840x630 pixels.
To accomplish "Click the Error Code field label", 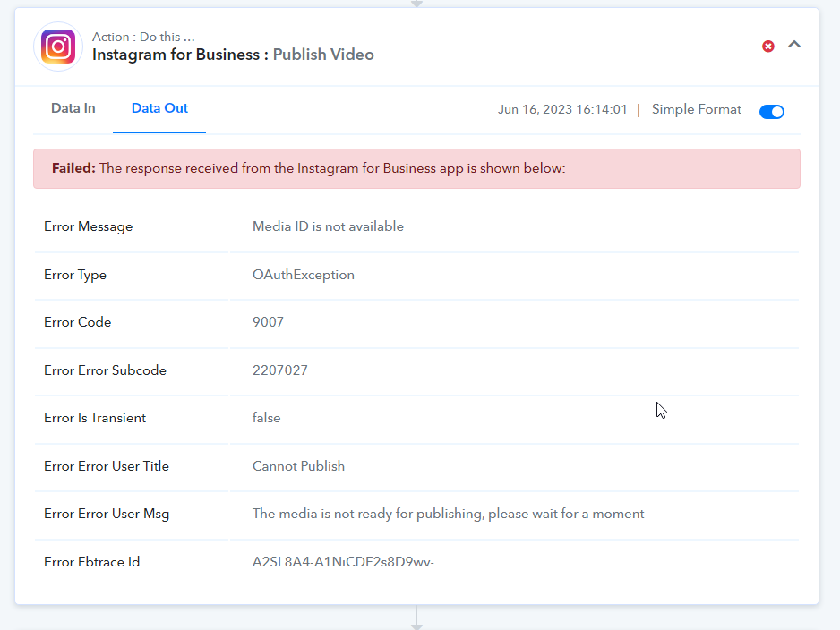I will coord(78,322).
